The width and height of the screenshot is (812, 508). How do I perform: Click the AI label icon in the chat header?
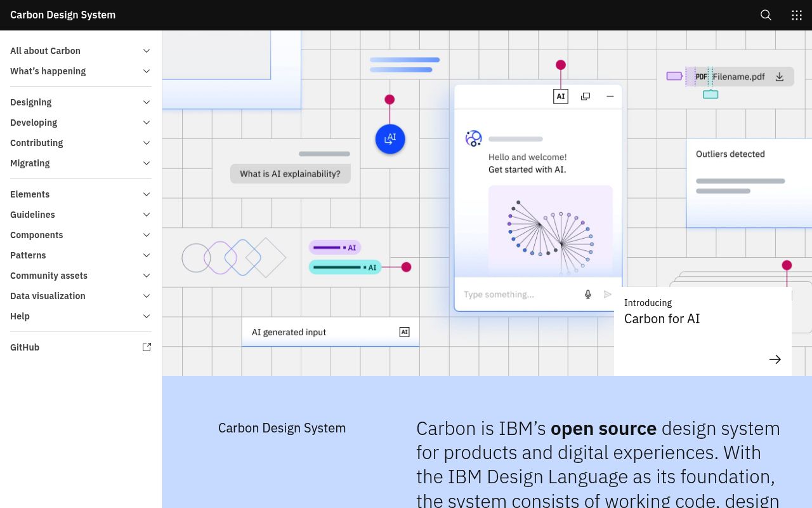tap(560, 96)
